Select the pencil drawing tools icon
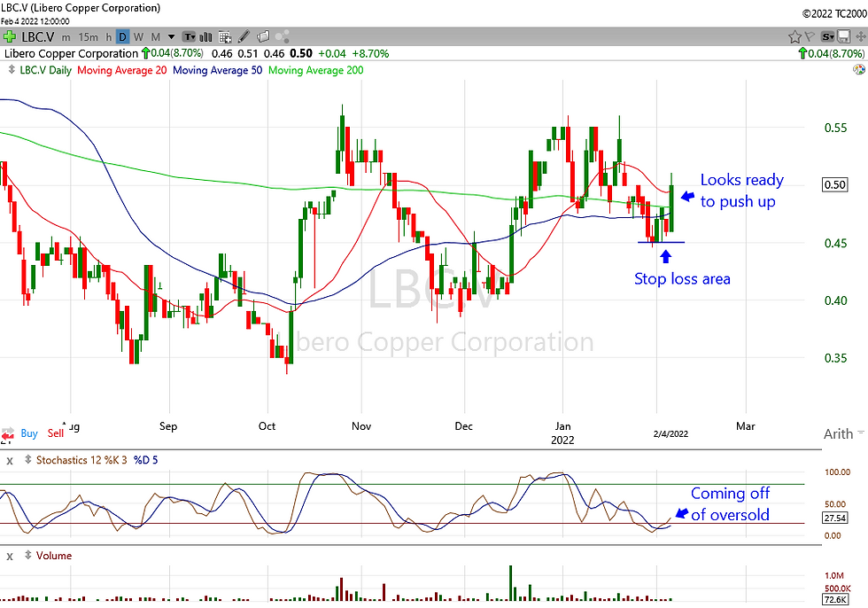The height and width of the screenshot is (608, 868). coord(244,37)
